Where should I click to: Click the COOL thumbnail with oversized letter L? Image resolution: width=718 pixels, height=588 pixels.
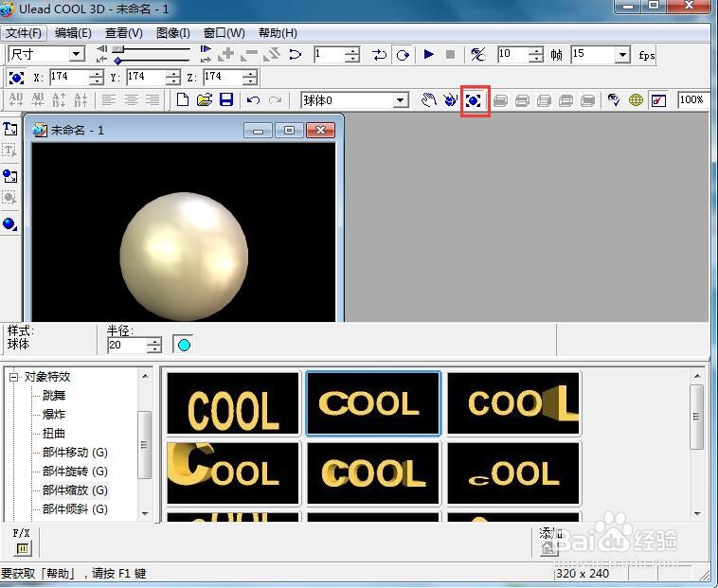(x=513, y=403)
